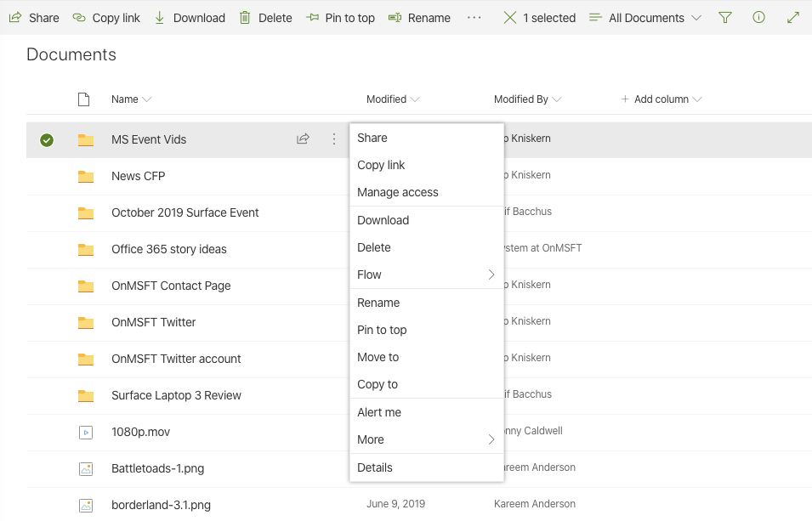Select Move to in the context menu
This screenshot has height=521, width=812.
point(427,357)
